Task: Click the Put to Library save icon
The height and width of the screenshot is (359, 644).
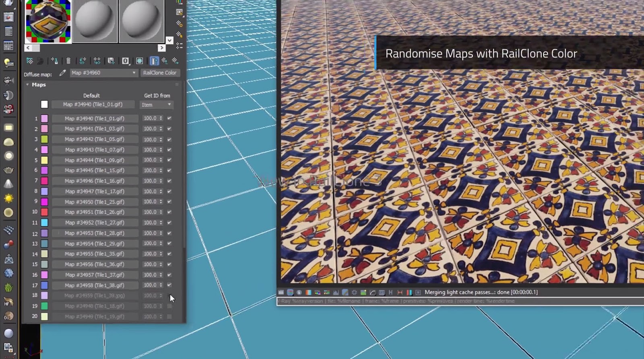Action: [x=111, y=61]
